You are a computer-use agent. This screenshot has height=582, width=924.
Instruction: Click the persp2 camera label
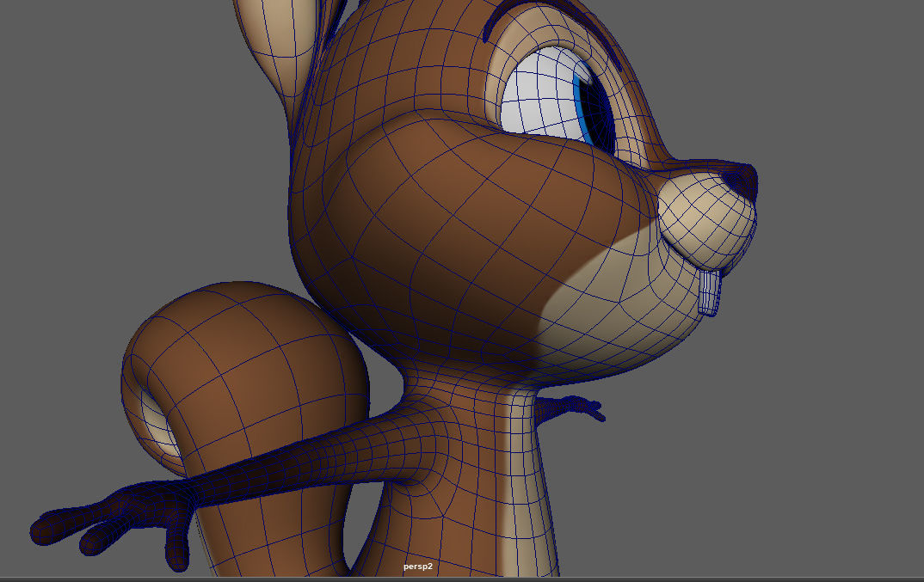tap(418, 567)
